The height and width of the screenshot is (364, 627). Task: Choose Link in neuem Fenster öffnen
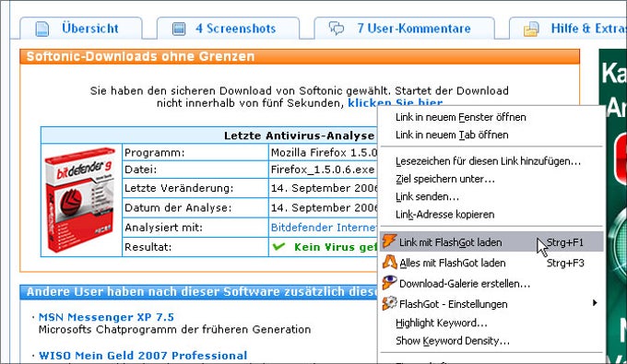(x=491, y=117)
